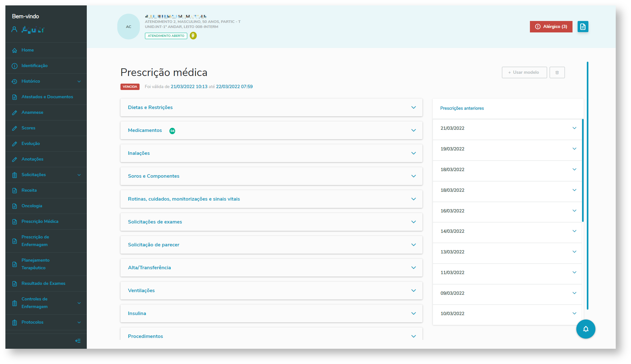The width and height of the screenshot is (631, 364).
Task: Click the user profile icon in sidebar
Action: click(x=14, y=30)
